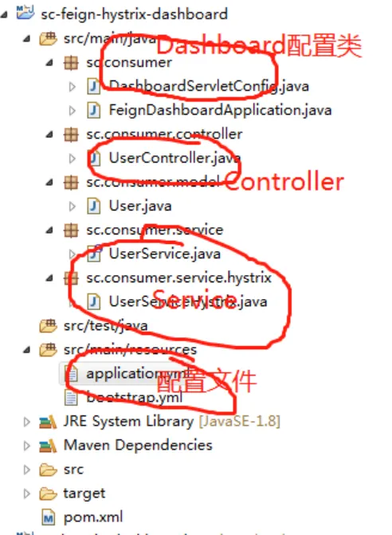This screenshot has width=392, height=535.
Task: Select pom.xml in the tree
Action: [x=93, y=518]
